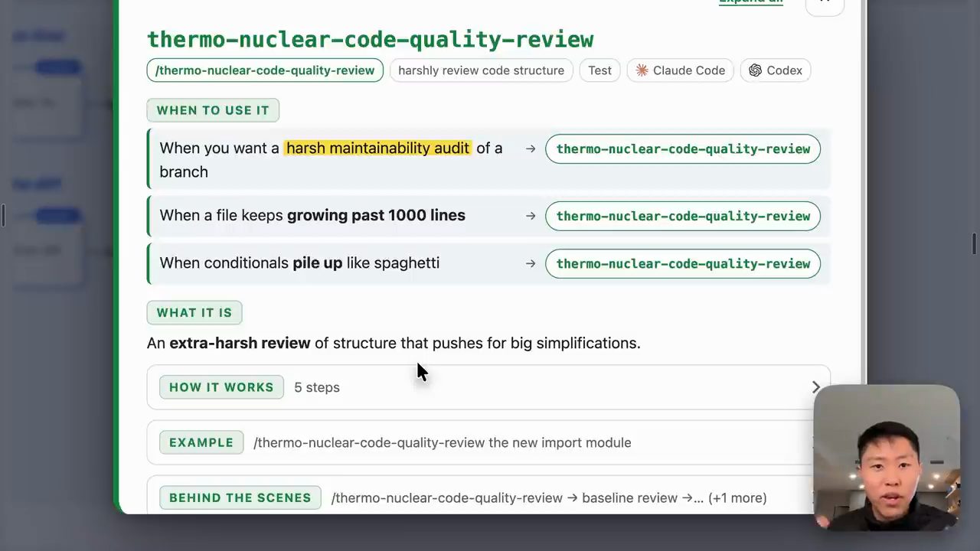
Task: Select the /thermo-nuclear-code-quality-review slash command chip
Action: tap(265, 70)
